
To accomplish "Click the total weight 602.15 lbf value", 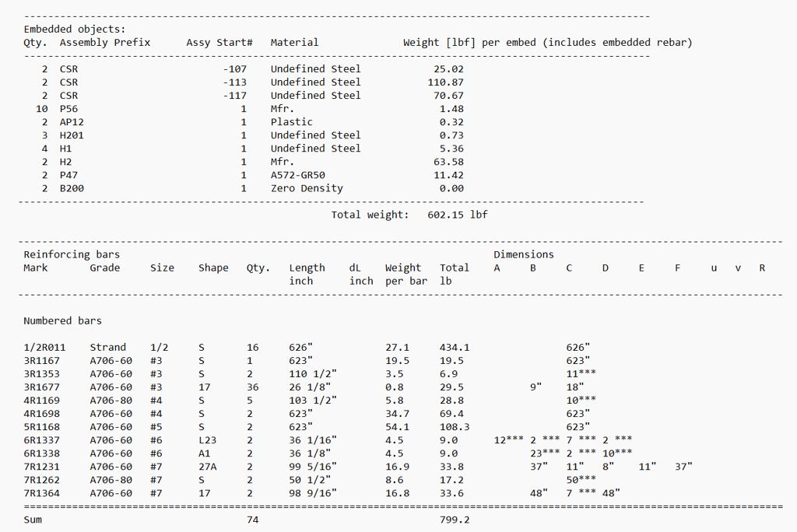I will click(458, 215).
